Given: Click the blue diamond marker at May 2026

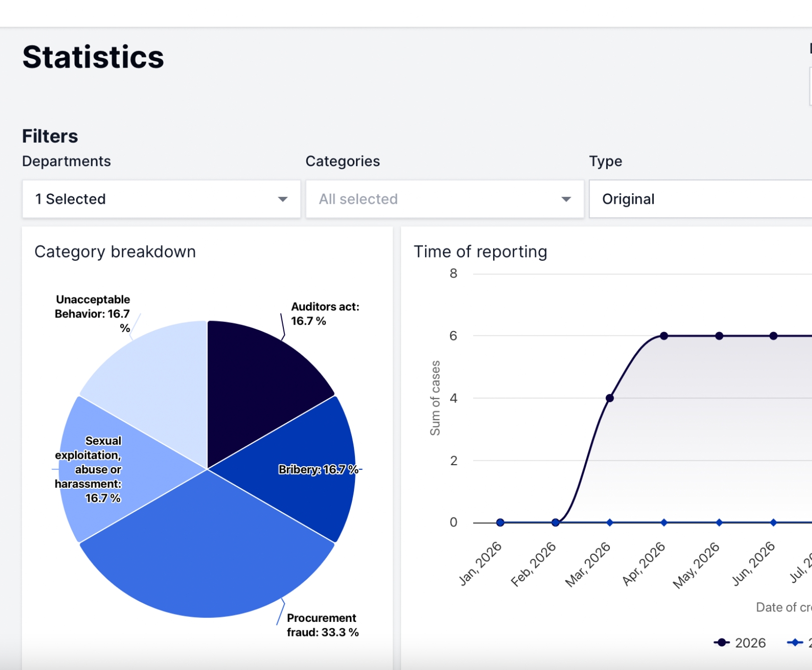Looking at the screenshot, I should click(x=719, y=522).
